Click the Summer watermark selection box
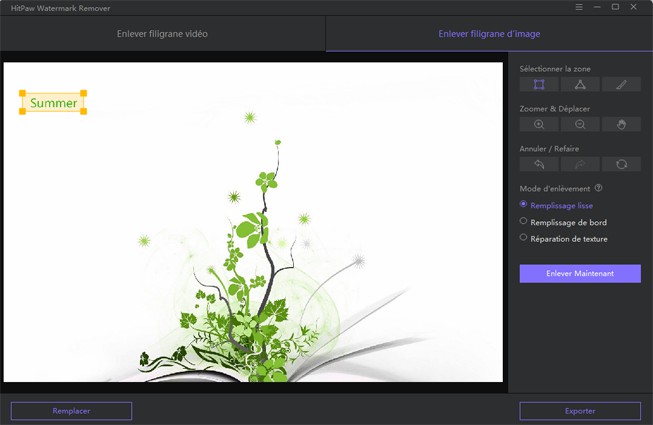653x425 pixels. point(53,102)
